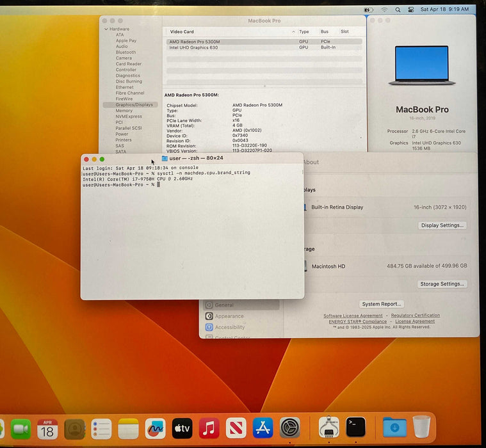Click the Macintosh HD storage row

click(x=385, y=266)
